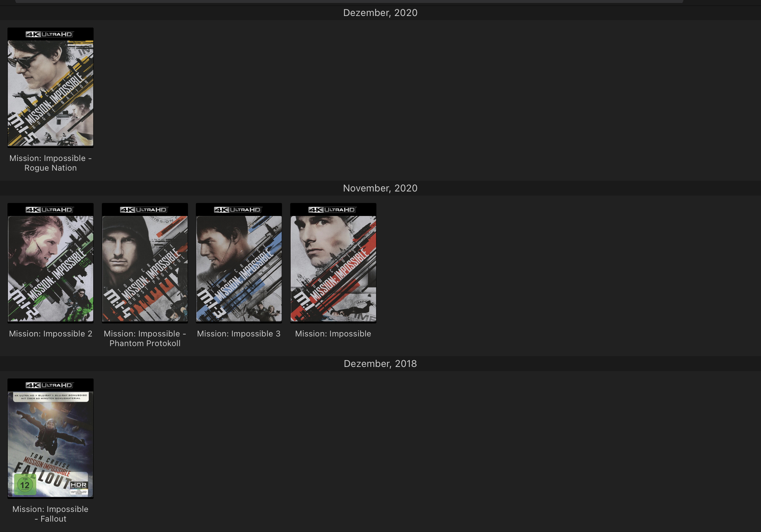This screenshot has height=532, width=761.
Task: Select the first Mission: Impossible movie cover
Action: pyautogui.click(x=333, y=263)
